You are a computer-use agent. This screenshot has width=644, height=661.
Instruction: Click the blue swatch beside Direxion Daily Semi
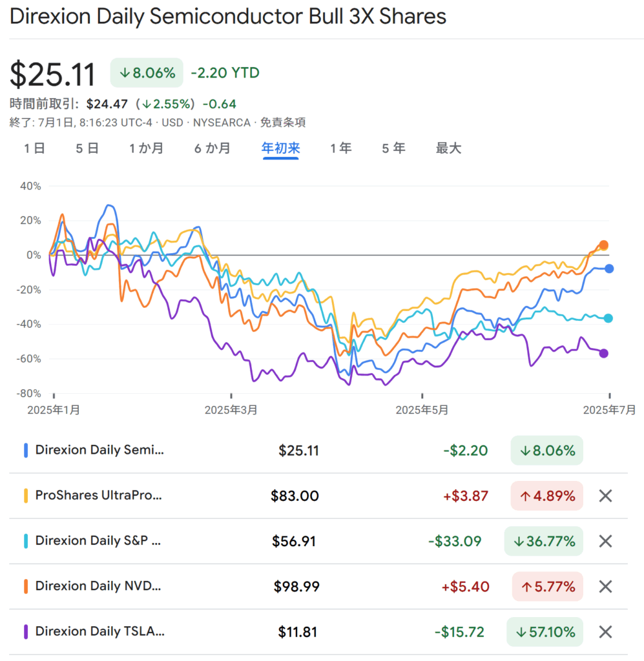(26, 450)
